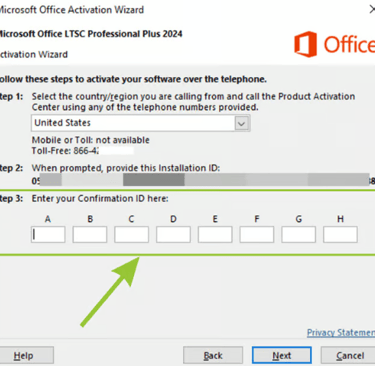Open the country/region dropdown arrow

pyautogui.click(x=242, y=123)
